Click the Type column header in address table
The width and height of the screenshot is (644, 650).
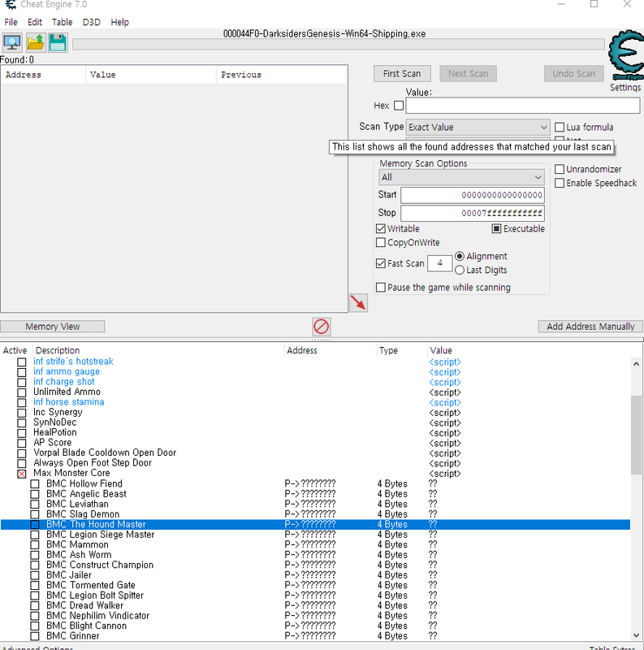pos(401,351)
